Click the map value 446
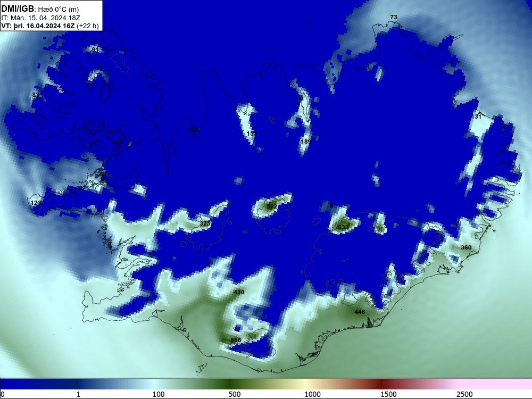Image resolution: width=532 pixels, height=399 pixels. click(x=360, y=312)
